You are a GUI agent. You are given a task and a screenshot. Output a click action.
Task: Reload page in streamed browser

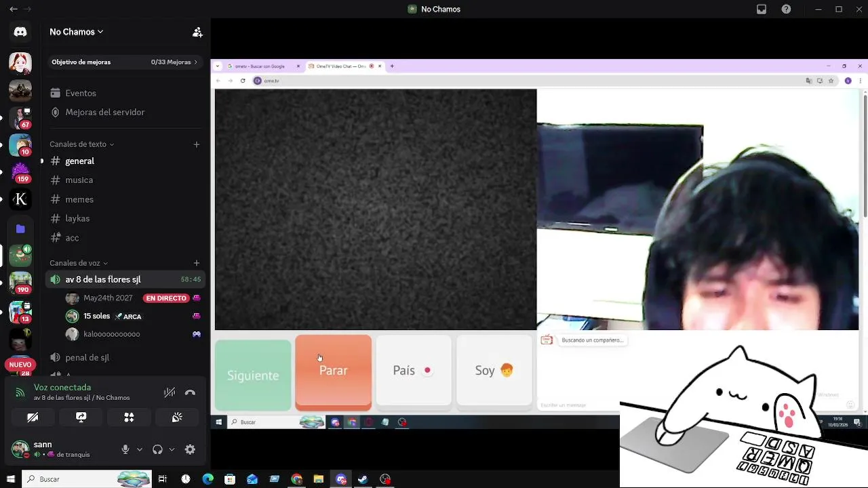pyautogui.click(x=243, y=81)
